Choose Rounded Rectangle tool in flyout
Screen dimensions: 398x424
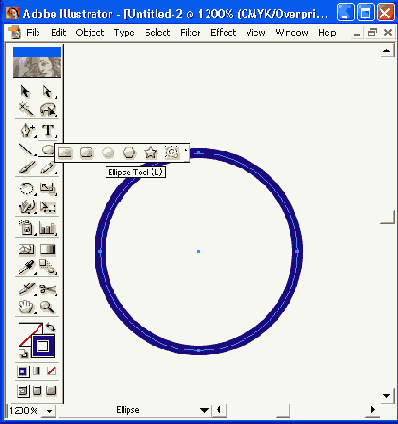click(x=87, y=153)
